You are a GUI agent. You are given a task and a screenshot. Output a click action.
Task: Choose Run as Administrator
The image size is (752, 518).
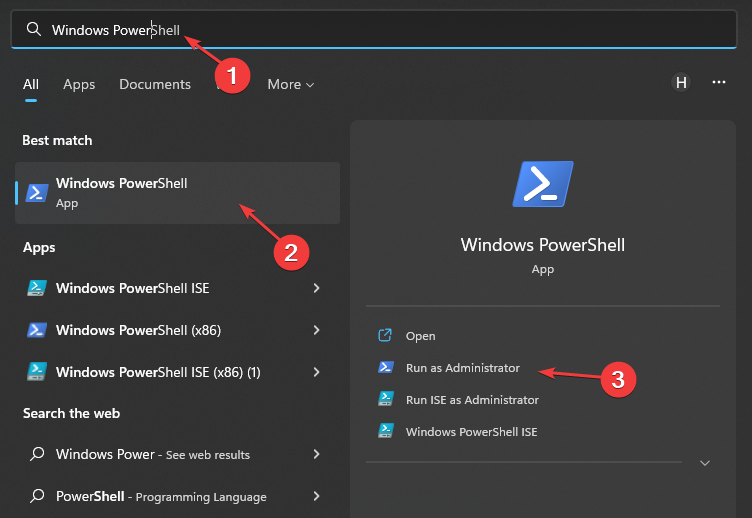463,368
